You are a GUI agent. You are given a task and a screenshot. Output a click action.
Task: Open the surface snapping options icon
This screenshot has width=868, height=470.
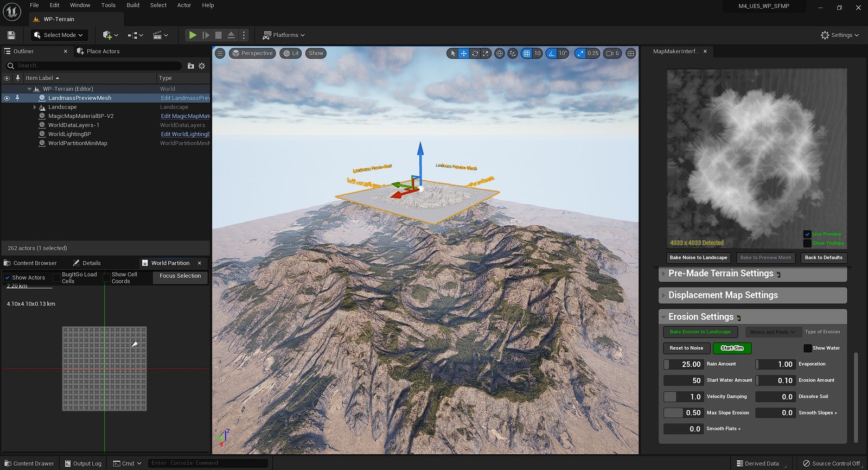point(513,53)
